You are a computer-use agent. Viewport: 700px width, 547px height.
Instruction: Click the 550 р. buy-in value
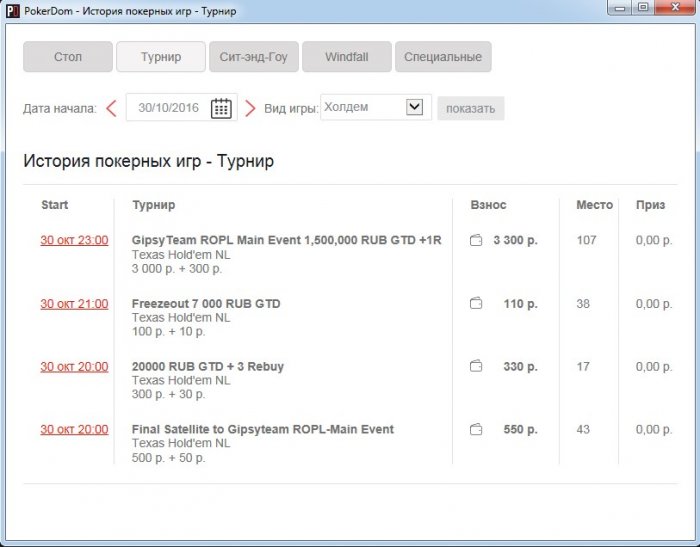pyautogui.click(x=521, y=430)
